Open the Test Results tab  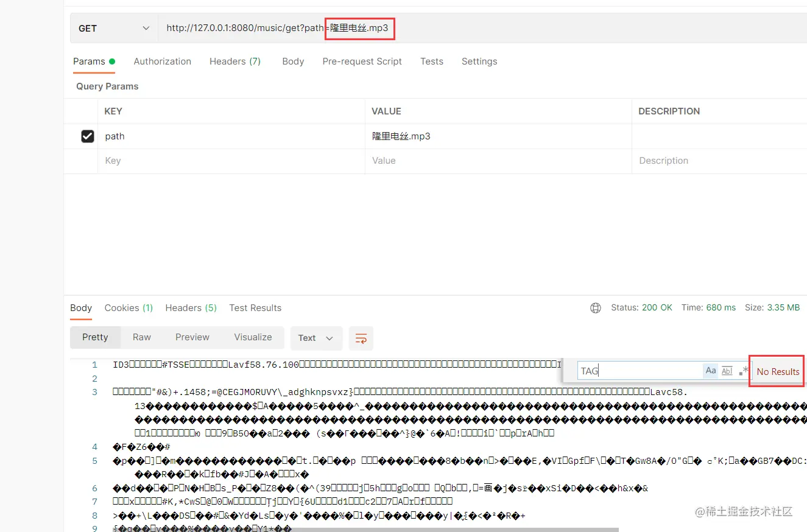pyautogui.click(x=255, y=308)
